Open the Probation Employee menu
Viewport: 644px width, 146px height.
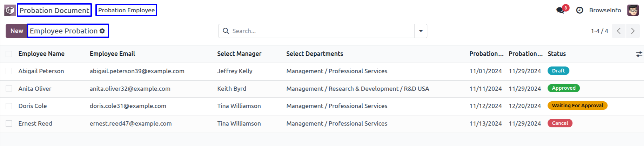point(126,10)
